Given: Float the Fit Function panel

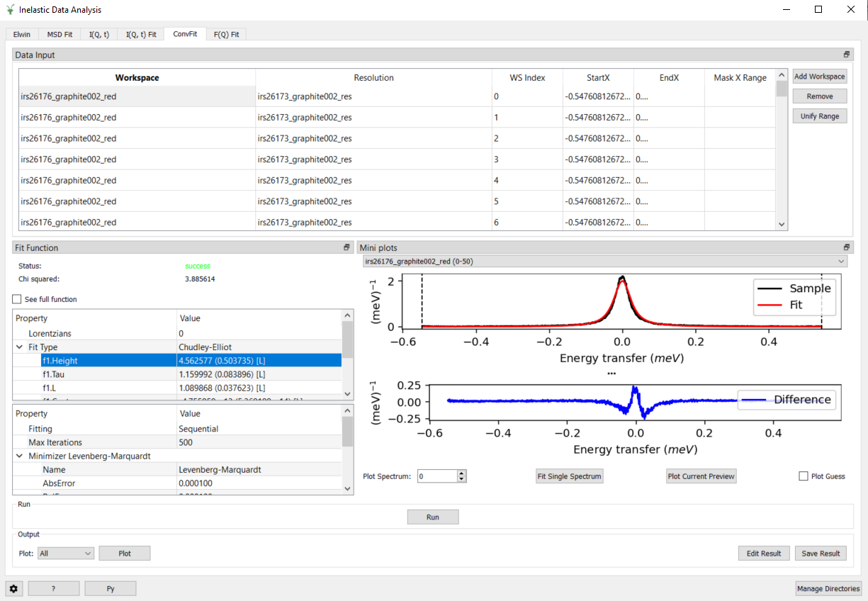Looking at the screenshot, I should (346, 247).
